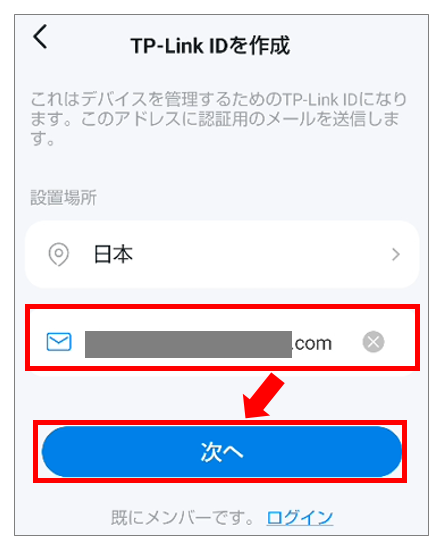This screenshot has height=542, width=436.
Task: Open the 日本 location selector row
Action: [x=222, y=254]
